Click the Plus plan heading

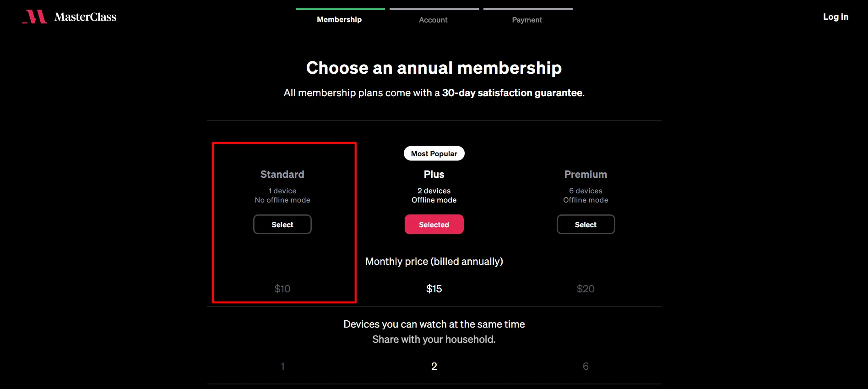coord(434,174)
